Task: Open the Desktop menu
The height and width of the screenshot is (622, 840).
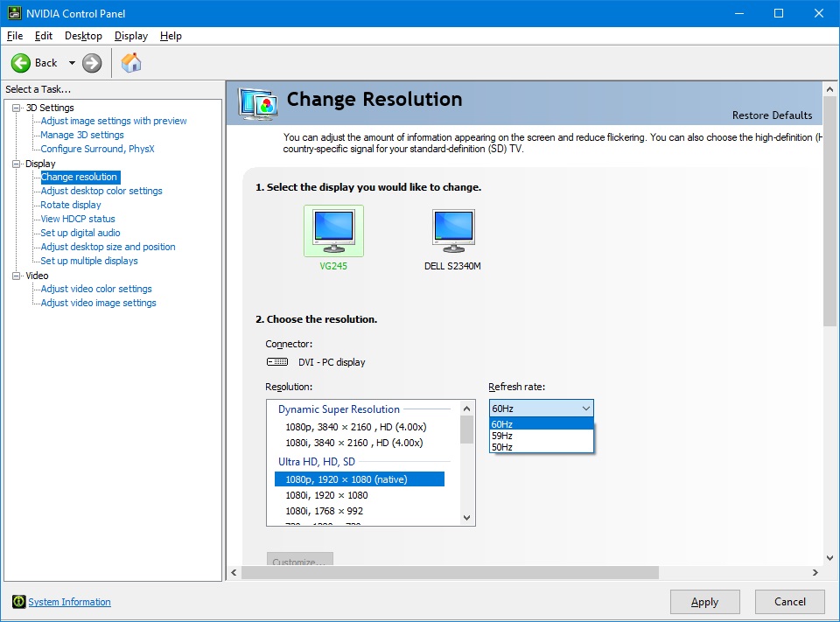Action: click(83, 36)
